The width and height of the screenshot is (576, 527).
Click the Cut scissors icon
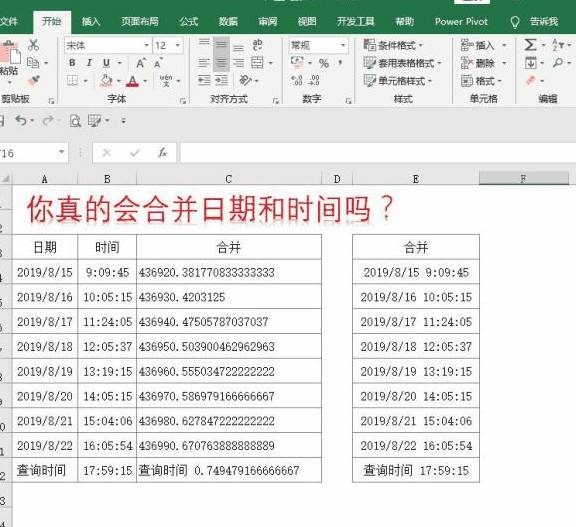pyautogui.click(x=33, y=45)
